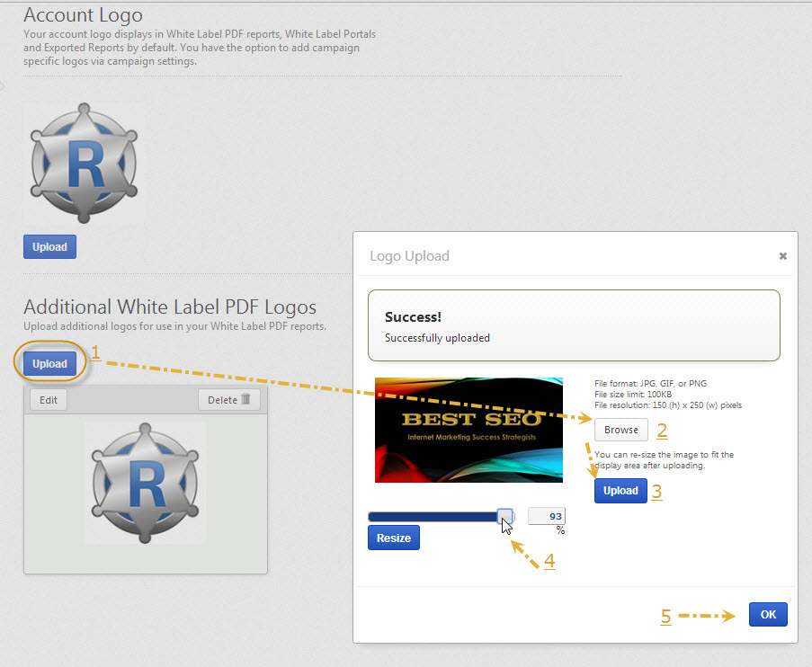
Task: Click the additional logo badge thumbnail in card
Action: [145, 483]
